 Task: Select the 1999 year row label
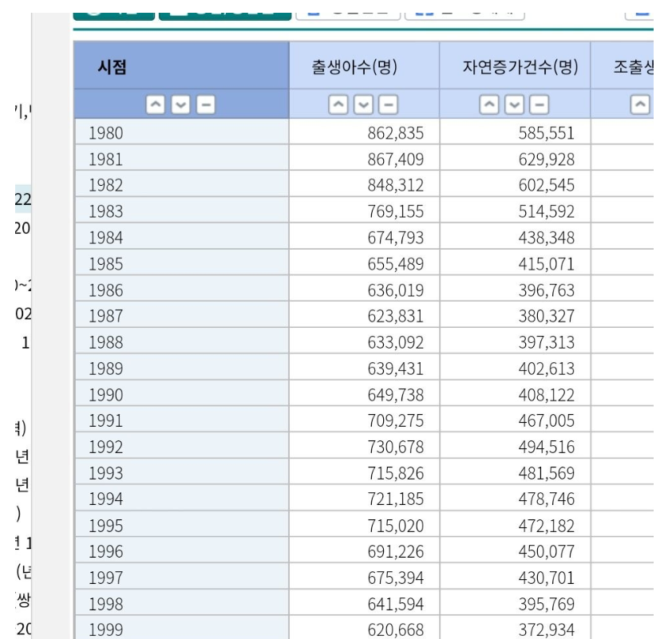pos(106,630)
